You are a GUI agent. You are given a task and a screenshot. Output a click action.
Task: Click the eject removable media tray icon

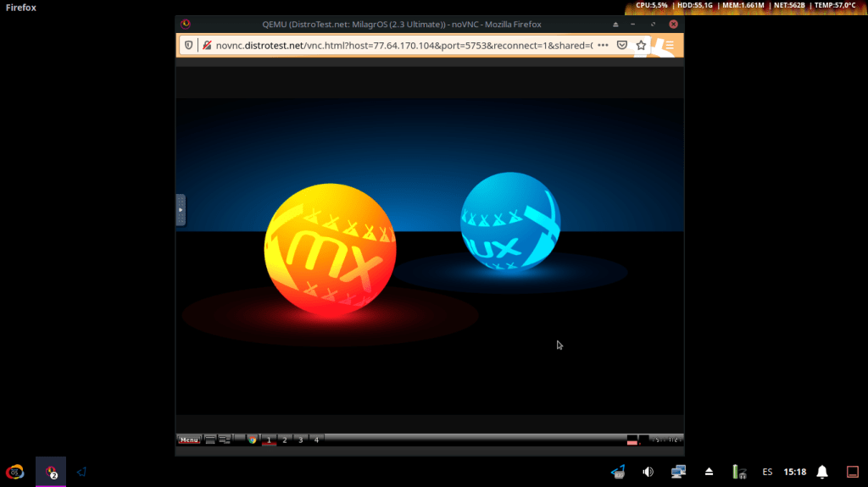709,472
